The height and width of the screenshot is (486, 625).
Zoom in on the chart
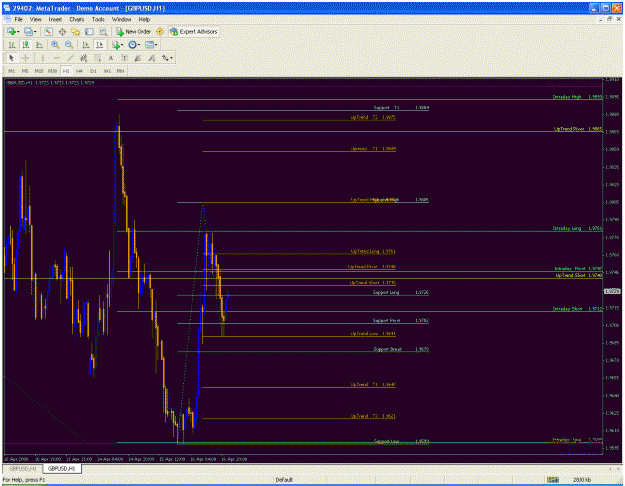point(55,45)
